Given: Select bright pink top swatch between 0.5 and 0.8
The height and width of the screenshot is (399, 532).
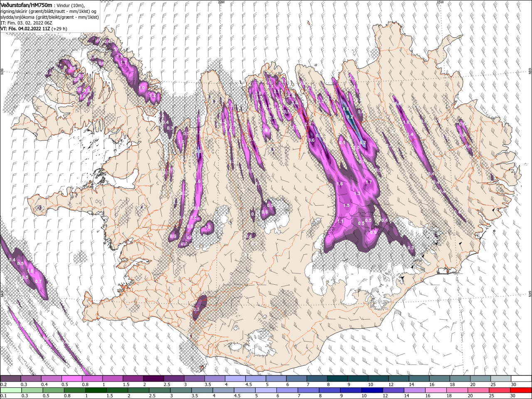Looking at the screenshot, I should pos(71,379).
